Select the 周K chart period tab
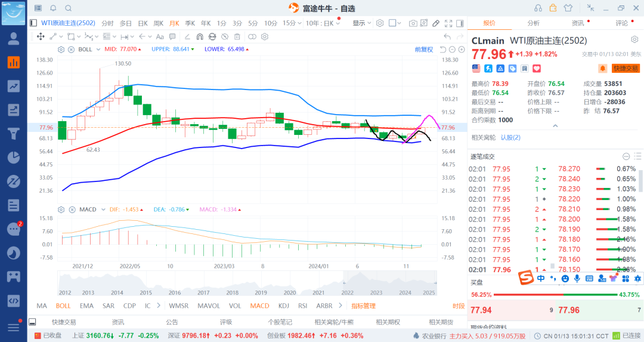Viewport: 644px width, 342px height. [158, 23]
